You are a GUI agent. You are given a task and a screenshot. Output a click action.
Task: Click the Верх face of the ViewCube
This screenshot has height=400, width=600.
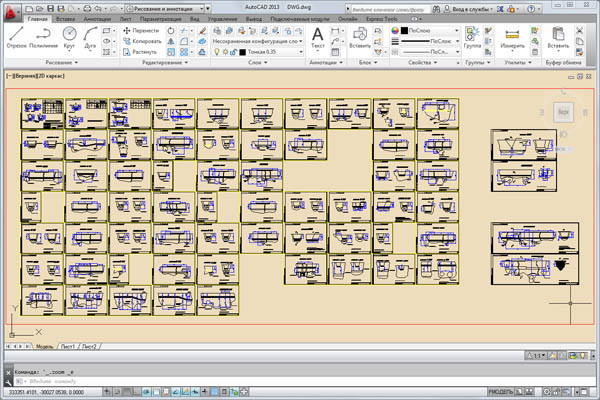(563, 111)
